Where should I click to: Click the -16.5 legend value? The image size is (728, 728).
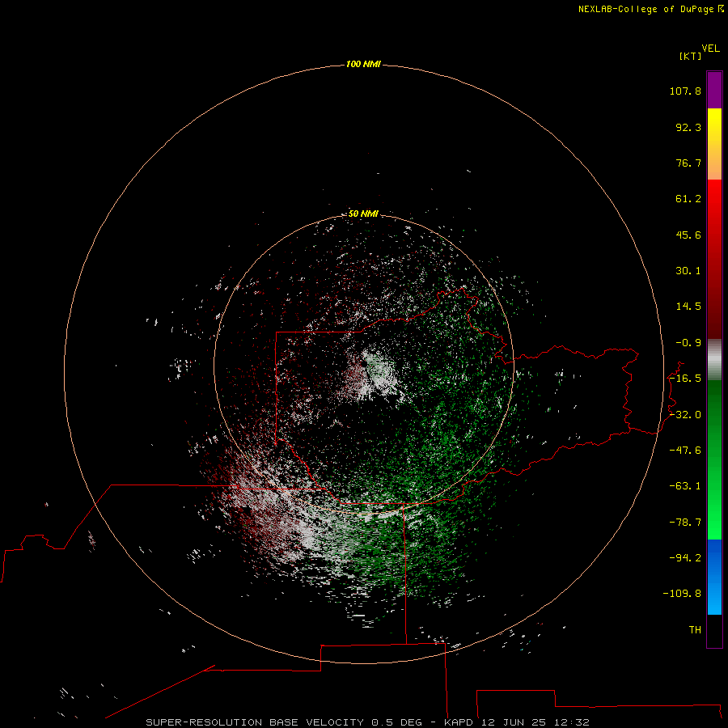(685, 379)
